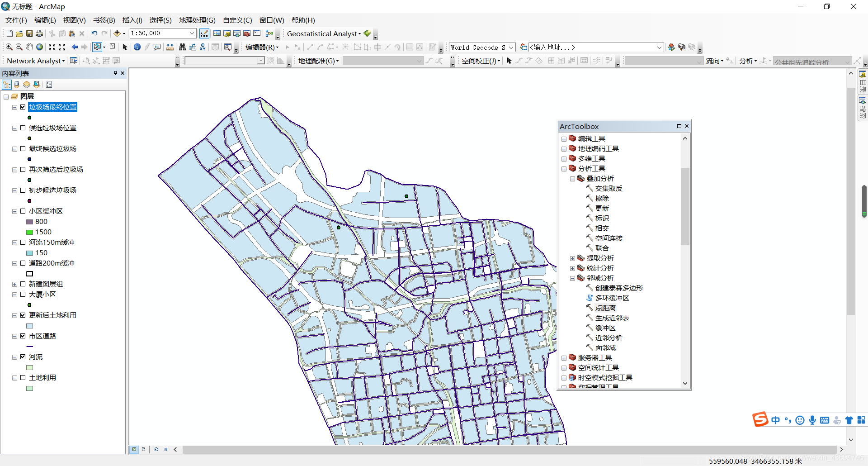Screen dimensions: 868x466
Task: Print the map using the printer icon
Action: tap(39, 33)
